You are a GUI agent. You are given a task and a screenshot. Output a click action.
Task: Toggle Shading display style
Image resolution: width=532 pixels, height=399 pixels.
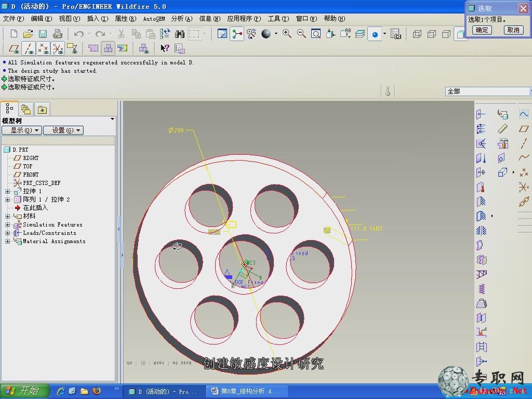(460, 34)
